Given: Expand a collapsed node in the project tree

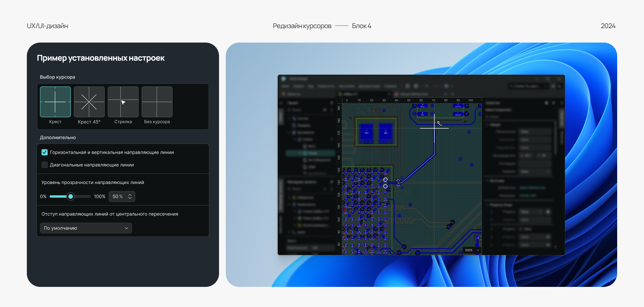Looking at the screenshot, I should [x=289, y=118].
